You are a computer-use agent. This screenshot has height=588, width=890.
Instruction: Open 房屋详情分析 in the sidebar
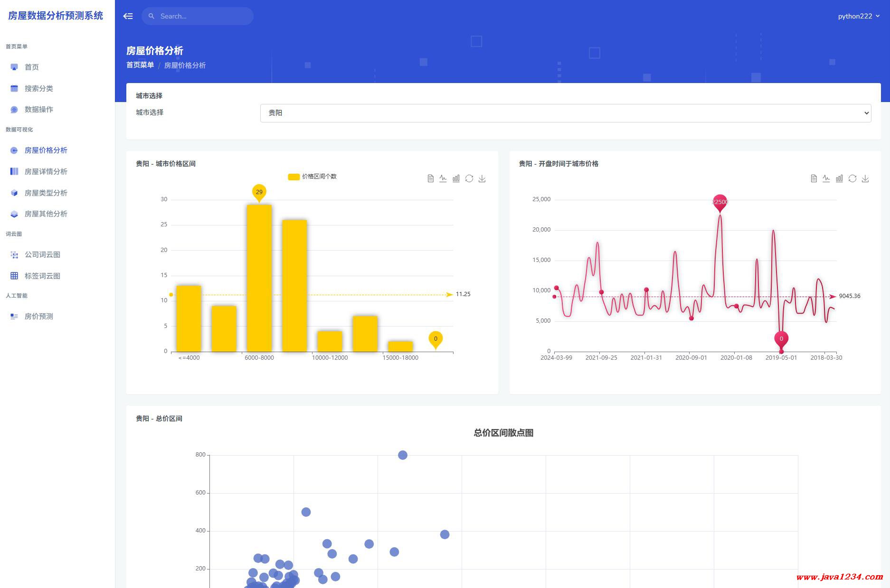(46, 171)
